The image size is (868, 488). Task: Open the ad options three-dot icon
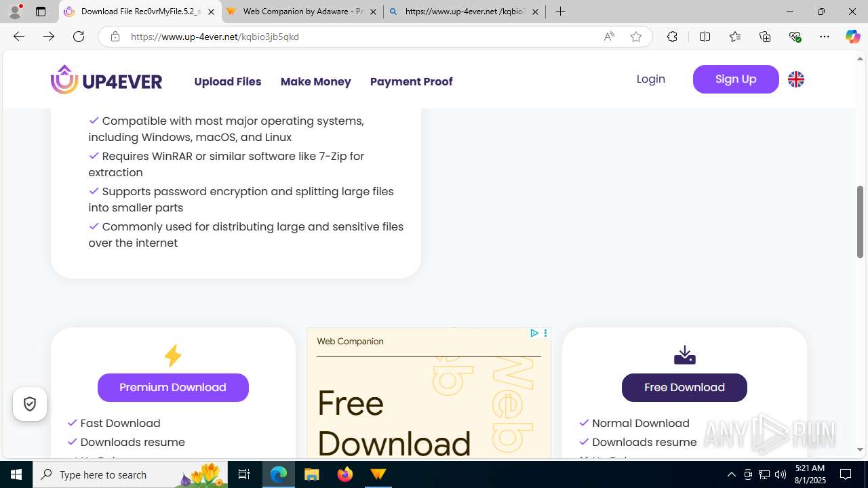[x=545, y=333]
